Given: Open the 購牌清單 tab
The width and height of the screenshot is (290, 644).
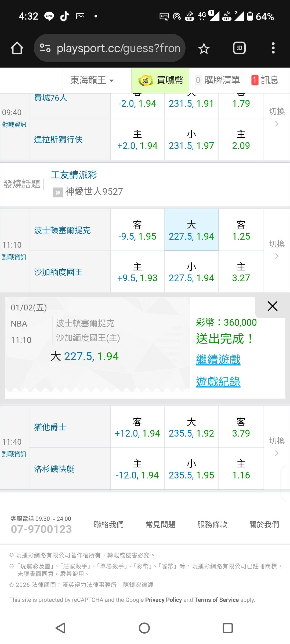Looking at the screenshot, I should (218, 80).
